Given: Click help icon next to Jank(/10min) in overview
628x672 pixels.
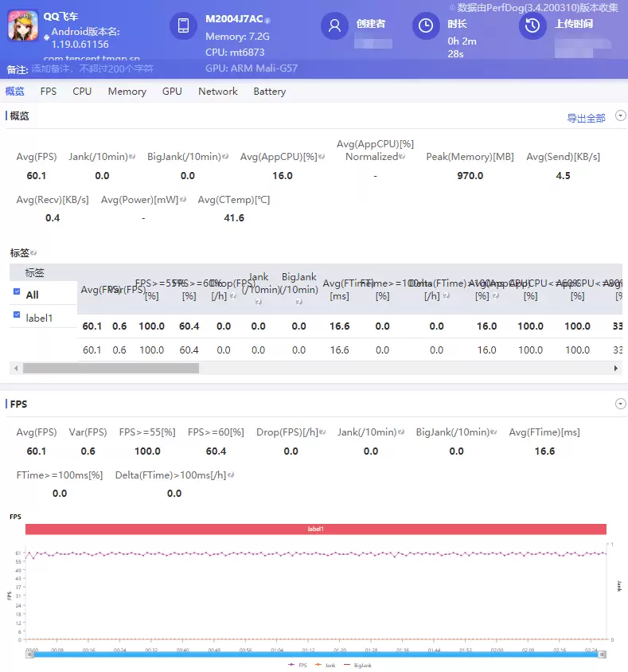Looking at the screenshot, I should point(132,157).
